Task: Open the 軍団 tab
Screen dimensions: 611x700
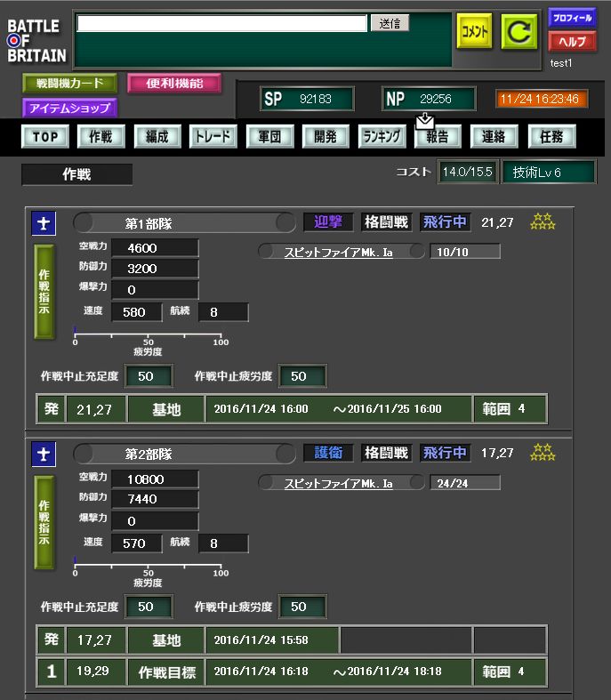Action: (x=269, y=137)
